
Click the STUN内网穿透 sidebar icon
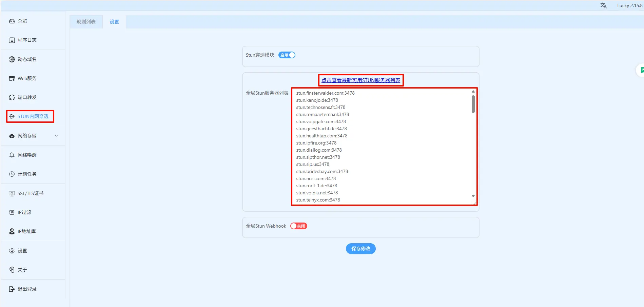(12, 116)
